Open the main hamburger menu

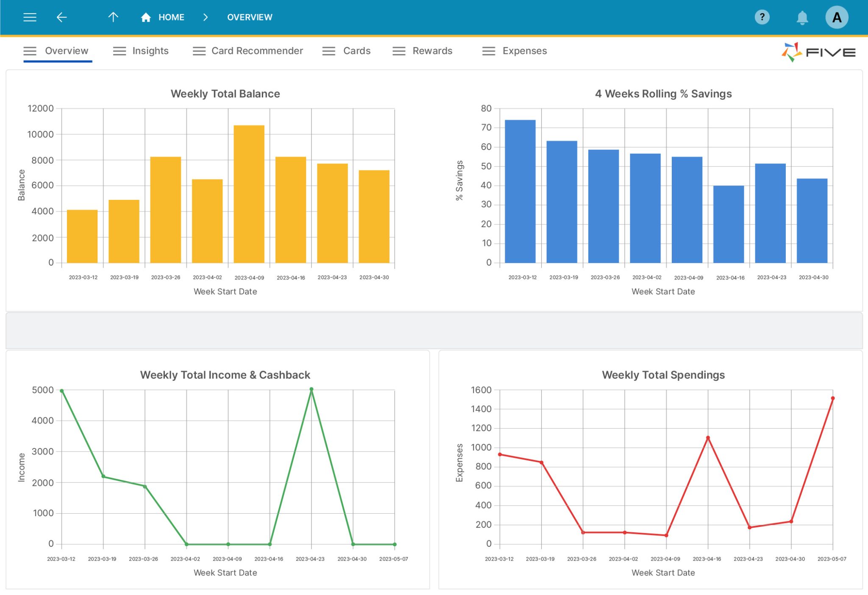[30, 17]
